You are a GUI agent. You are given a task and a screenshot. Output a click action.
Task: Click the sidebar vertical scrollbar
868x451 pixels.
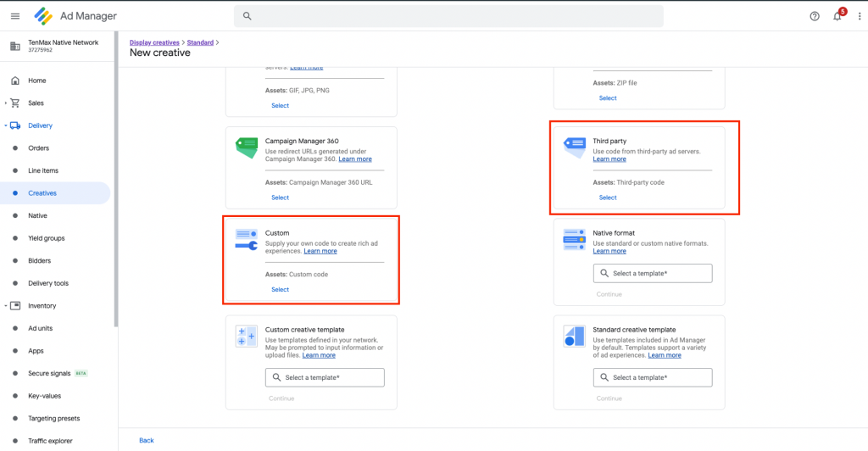(115, 179)
